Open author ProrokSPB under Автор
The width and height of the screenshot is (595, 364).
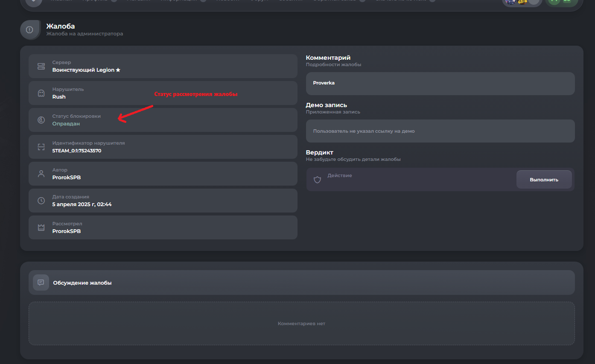click(67, 178)
